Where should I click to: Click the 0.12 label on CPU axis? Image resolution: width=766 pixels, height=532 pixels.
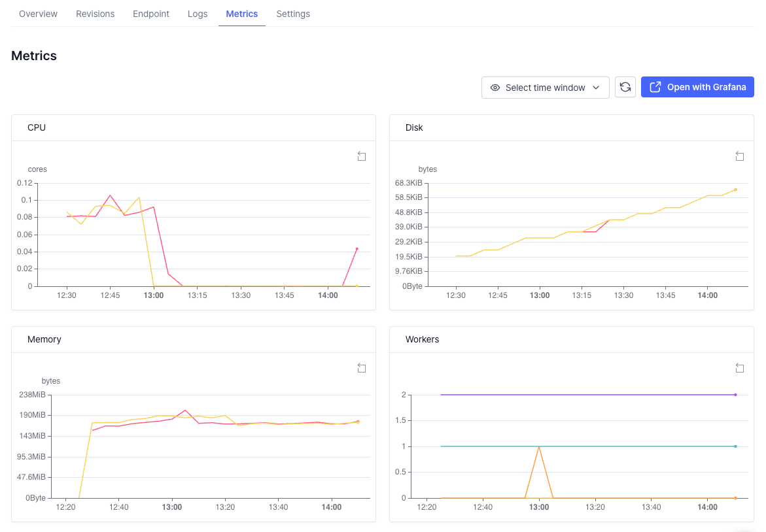(x=24, y=183)
